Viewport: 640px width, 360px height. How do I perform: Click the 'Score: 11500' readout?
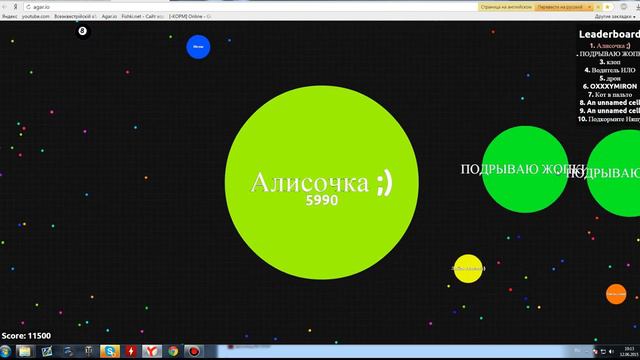[26, 336]
